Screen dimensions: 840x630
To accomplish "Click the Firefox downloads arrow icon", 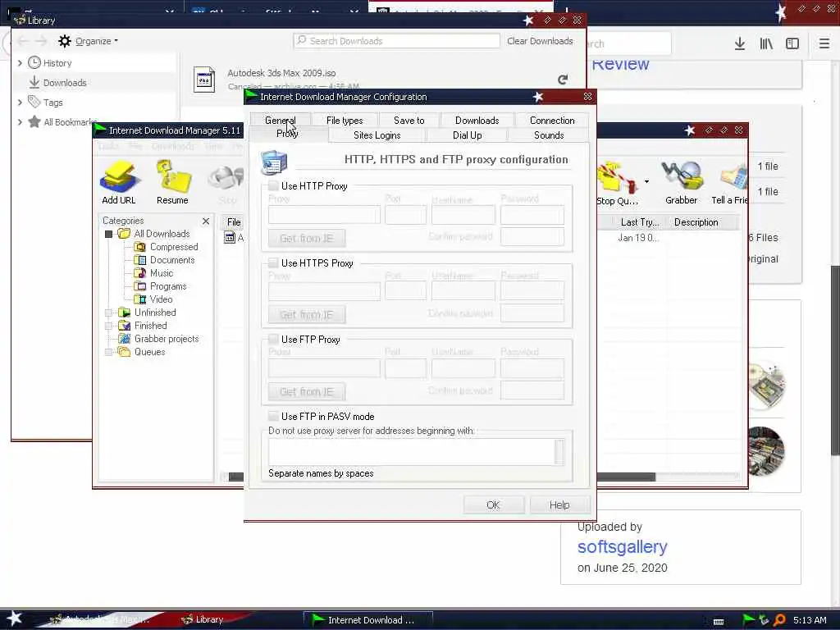I will [x=740, y=44].
